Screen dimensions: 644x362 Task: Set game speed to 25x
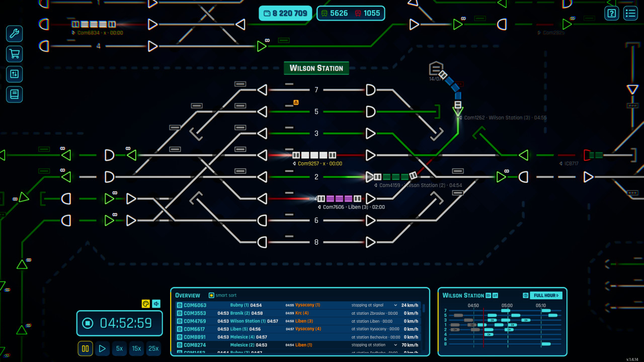pyautogui.click(x=153, y=348)
